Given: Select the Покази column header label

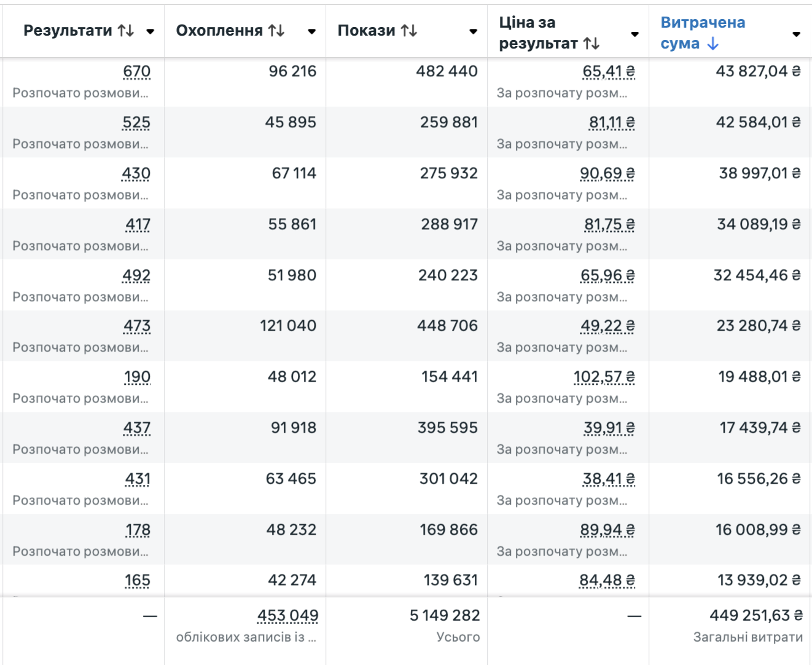Looking at the screenshot, I should pyautogui.click(x=367, y=31).
